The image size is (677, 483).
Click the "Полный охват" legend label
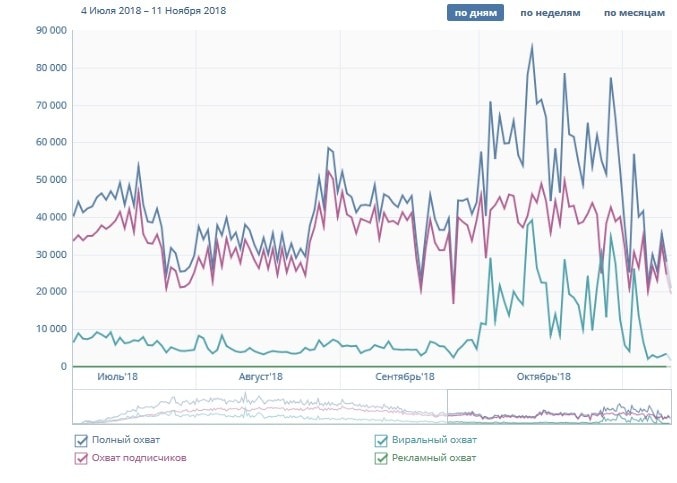point(125,440)
